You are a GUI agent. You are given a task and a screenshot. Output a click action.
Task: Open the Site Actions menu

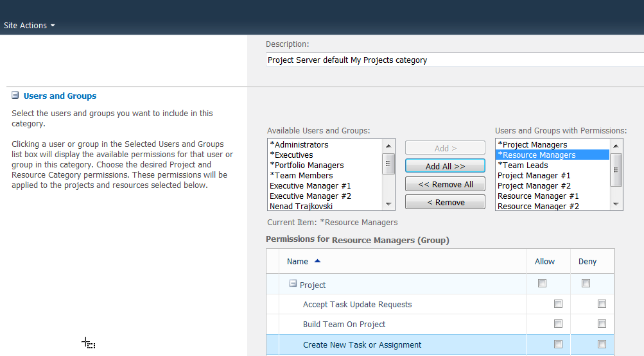point(30,26)
